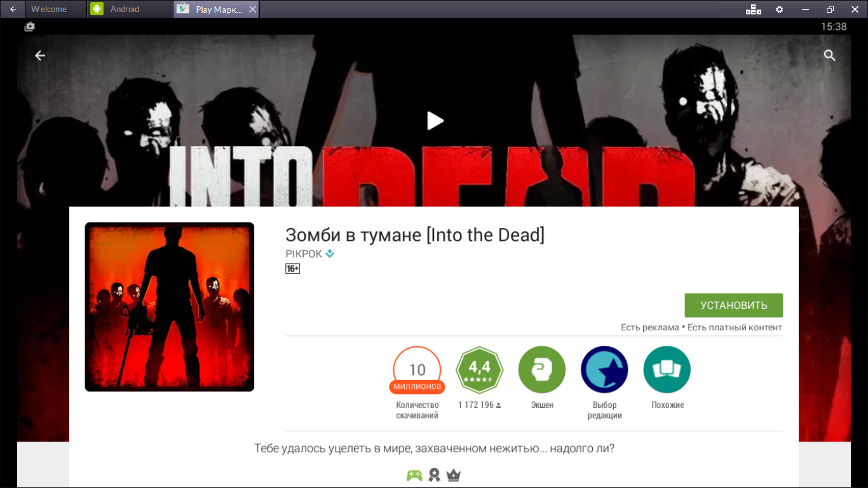
Task: Click the leaderboard crown icon
Action: [453, 475]
